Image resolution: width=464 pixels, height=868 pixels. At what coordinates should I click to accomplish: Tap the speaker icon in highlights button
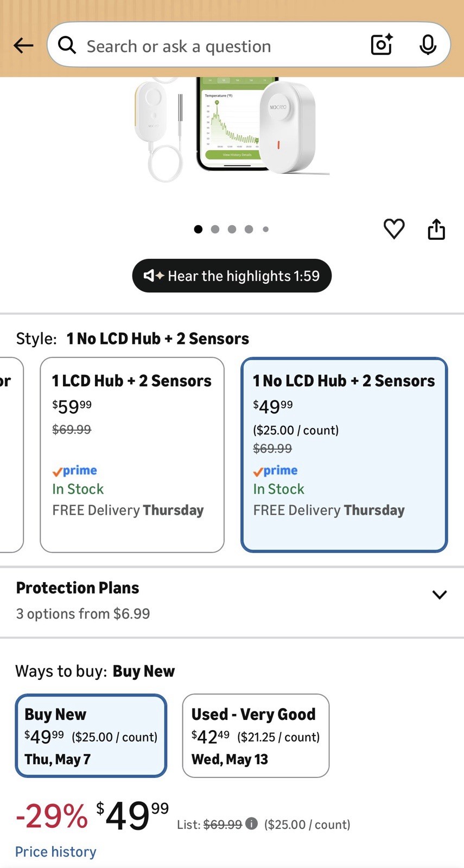[x=154, y=276]
